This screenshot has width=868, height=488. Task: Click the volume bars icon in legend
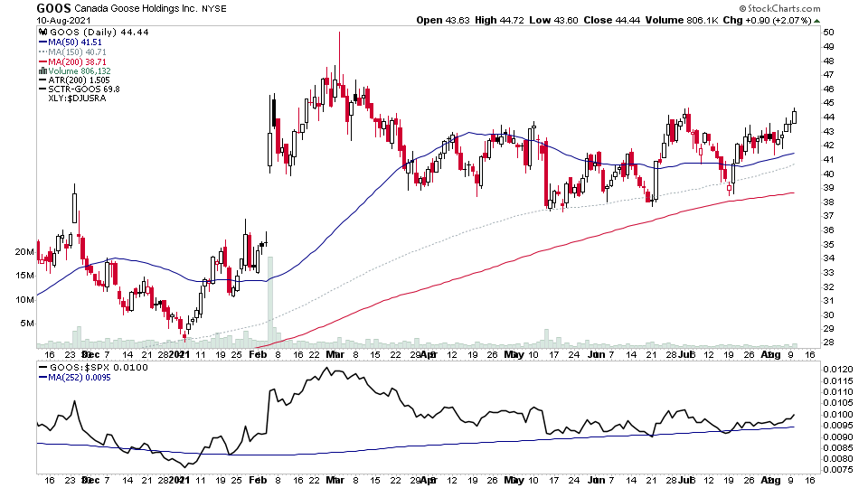[x=42, y=70]
